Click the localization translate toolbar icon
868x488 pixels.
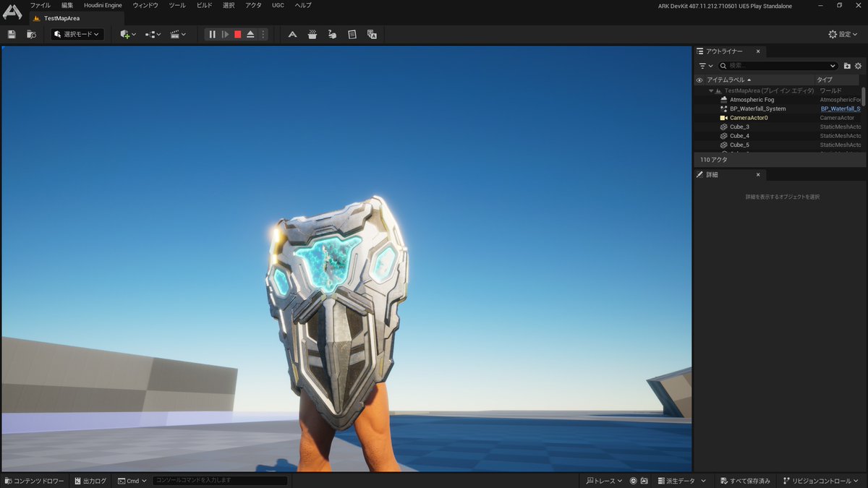[x=372, y=34]
